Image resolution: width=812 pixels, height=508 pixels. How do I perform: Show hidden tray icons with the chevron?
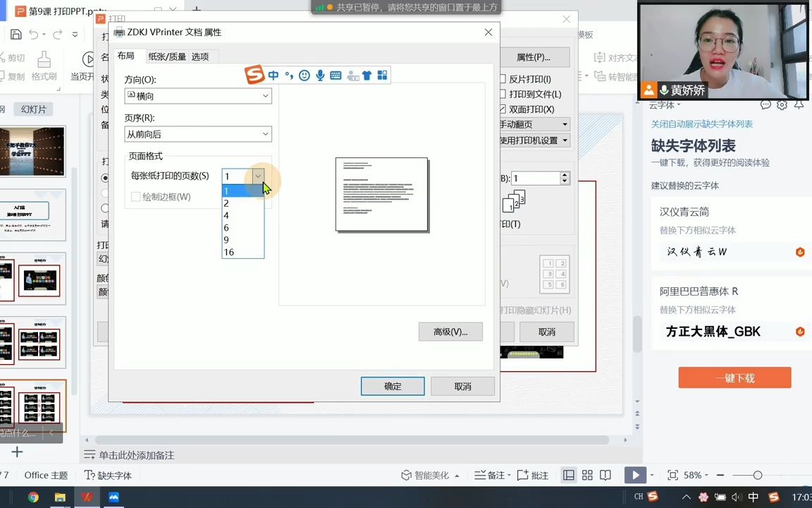[x=686, y=497]
